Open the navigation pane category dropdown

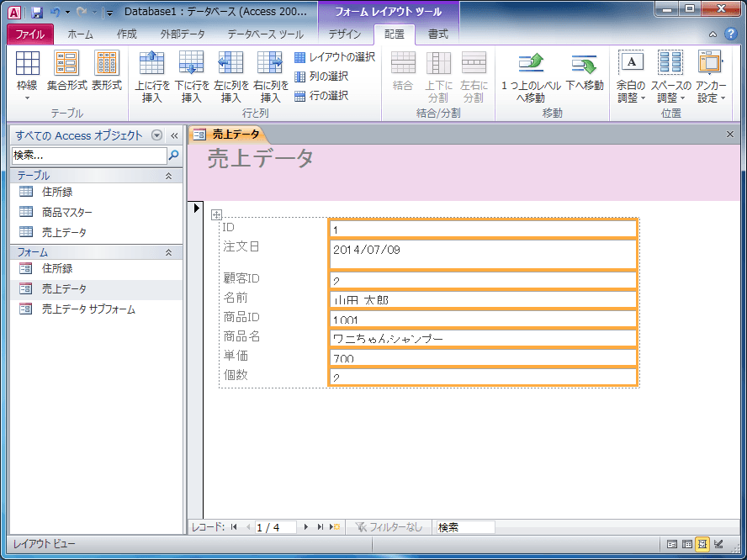[x=156, y=135]
